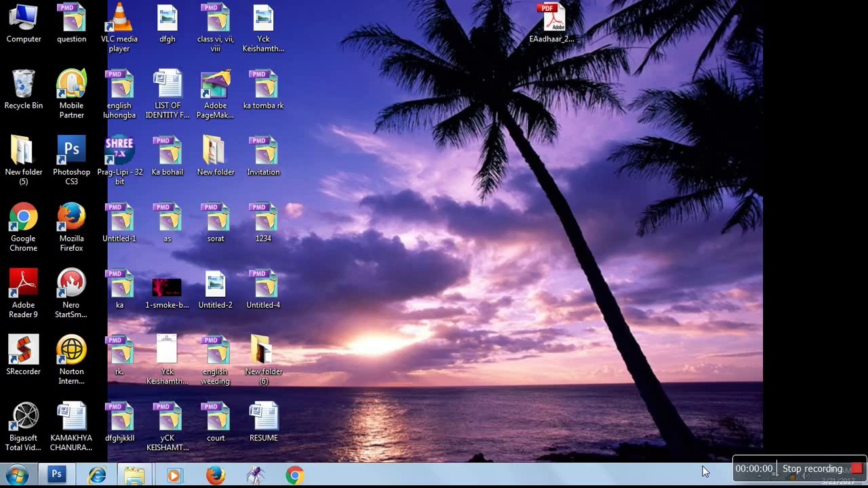Select the 'class vi, vii, viii' file
This screenshot has width=868, height=488.
(216, 28)
